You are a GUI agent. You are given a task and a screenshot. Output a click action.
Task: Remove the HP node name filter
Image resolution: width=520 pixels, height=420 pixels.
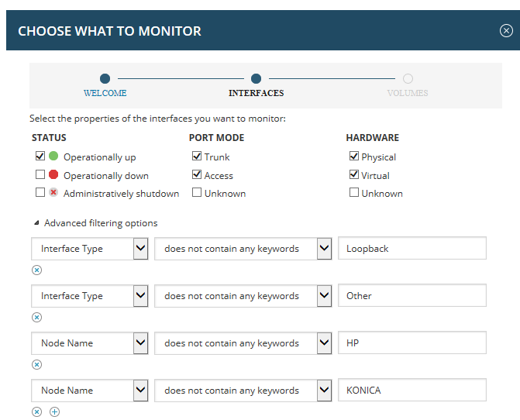click(x=37, y=365)
